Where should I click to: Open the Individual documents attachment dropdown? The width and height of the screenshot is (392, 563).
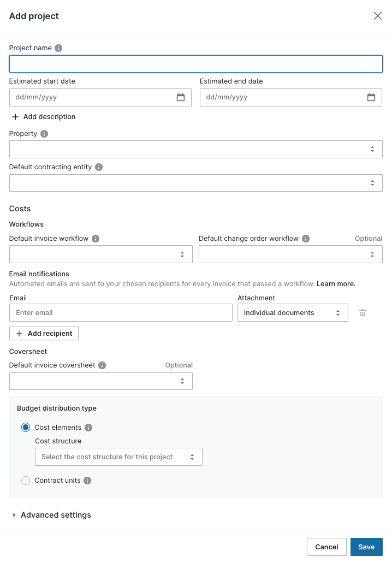click(x=293, y=313)
